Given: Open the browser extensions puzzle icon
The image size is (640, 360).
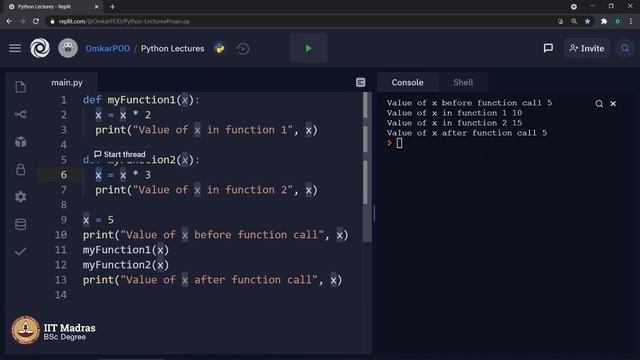Looking at the screenshot, I should [604, 21].
